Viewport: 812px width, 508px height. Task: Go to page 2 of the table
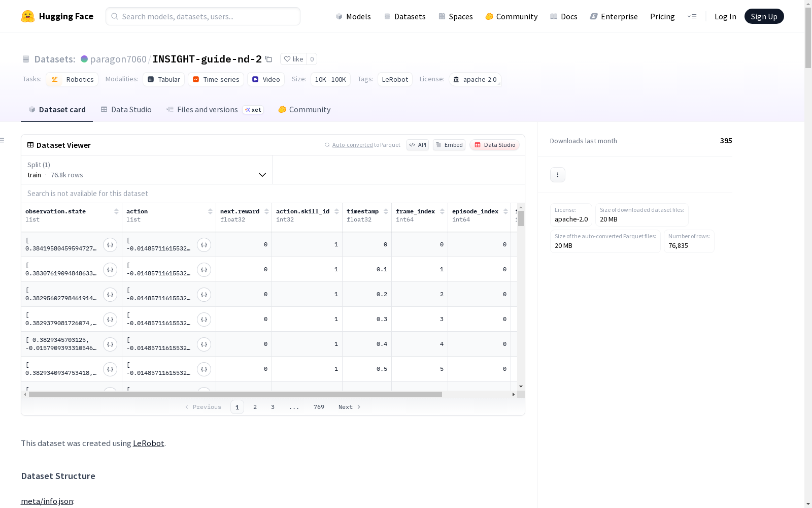click(255, 407)
